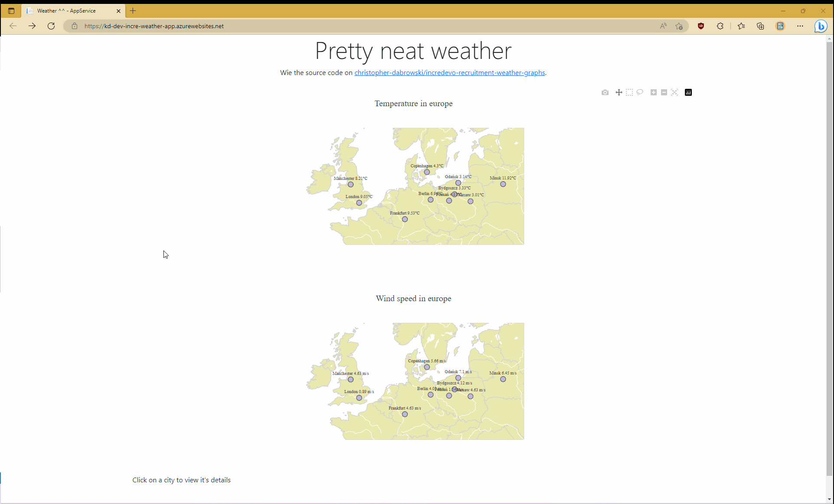Download plot as PNG camera icon
This screenshot has height=504, width=834.
605,92
